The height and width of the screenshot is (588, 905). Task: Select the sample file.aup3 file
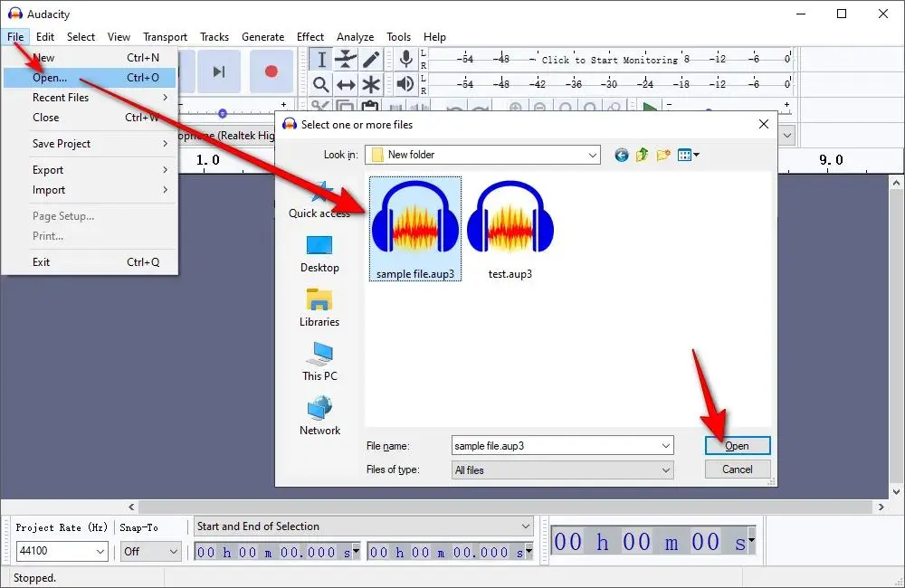click(415, 229)
